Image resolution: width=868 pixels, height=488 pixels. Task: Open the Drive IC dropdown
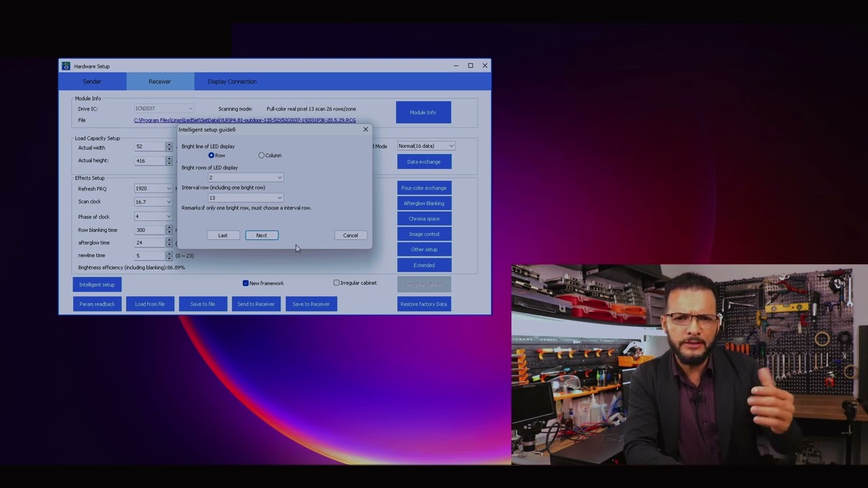164,108
